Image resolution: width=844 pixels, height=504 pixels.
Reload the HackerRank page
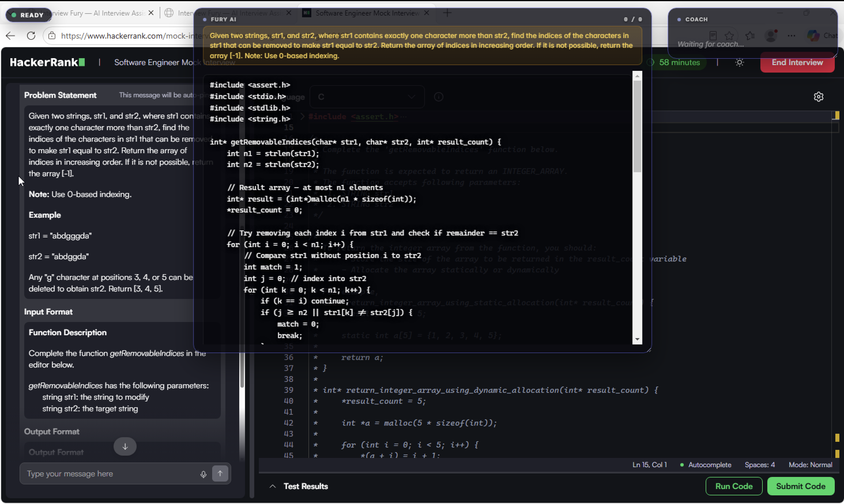(x=31, y=36)
